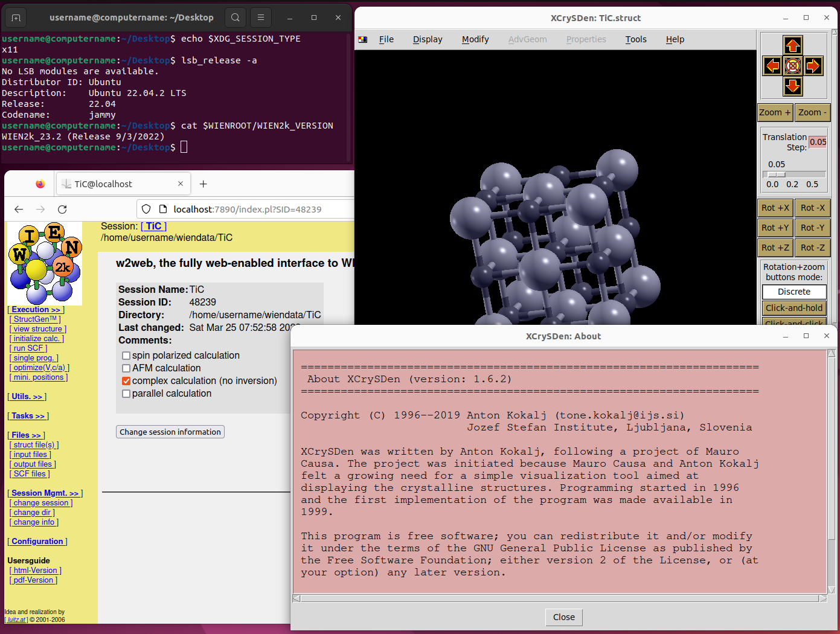Click the TiC session link at top
This screenshot has height=634, width=840.
click(x=153, y=226)
